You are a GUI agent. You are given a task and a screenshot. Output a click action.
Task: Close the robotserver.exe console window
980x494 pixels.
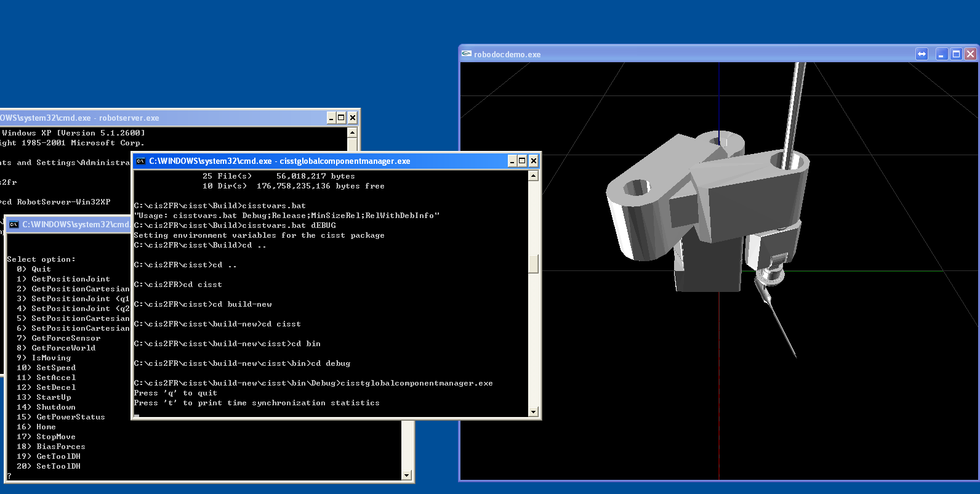coord(352,118)
